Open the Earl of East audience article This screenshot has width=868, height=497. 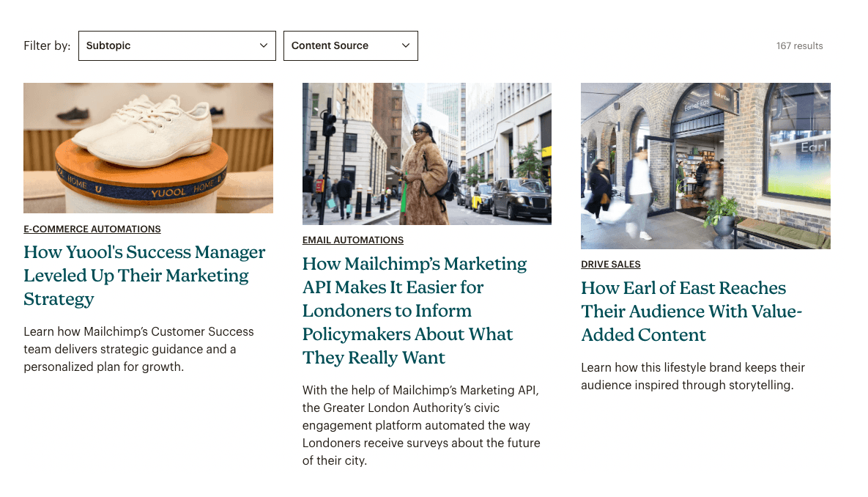pyautogui.click(x=691, y=312)
